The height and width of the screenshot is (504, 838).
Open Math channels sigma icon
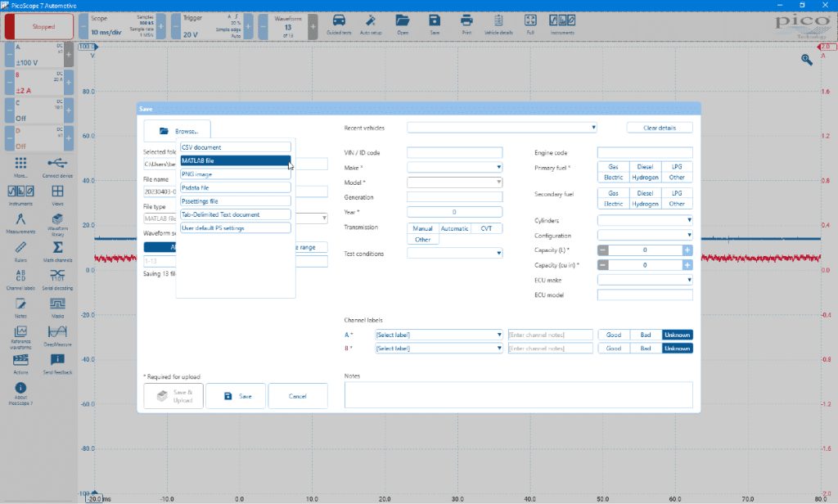pos(57,247)
